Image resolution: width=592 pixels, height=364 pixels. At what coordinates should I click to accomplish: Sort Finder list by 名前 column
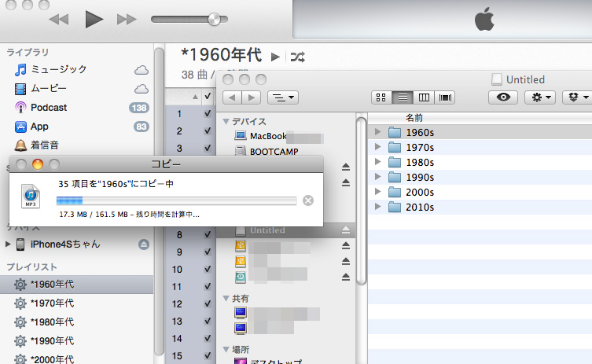coord(480,118)
